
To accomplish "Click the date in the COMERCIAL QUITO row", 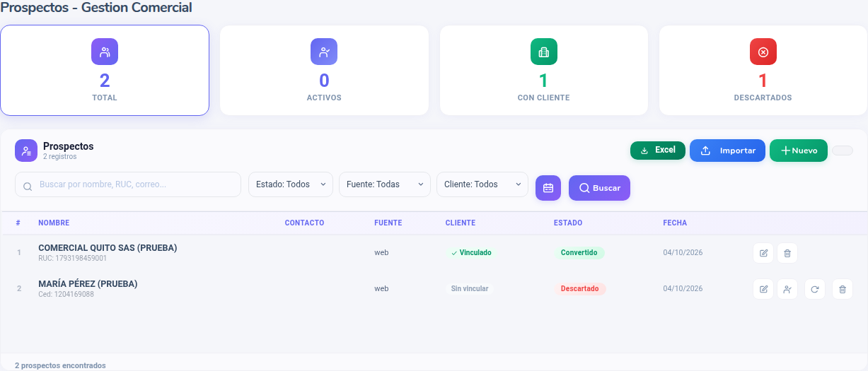I will 683,253.
